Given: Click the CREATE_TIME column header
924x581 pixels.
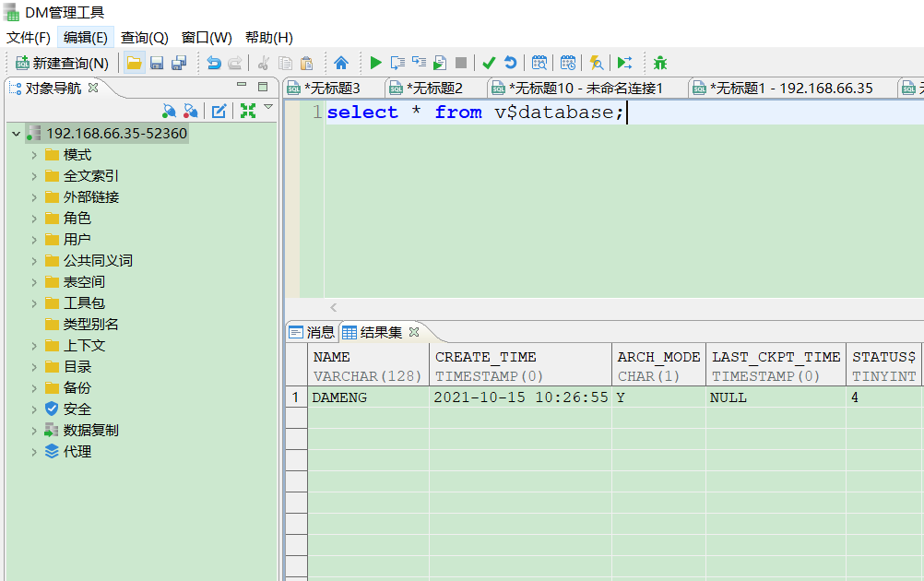Looking at the screenshot, I should [520, 365].
